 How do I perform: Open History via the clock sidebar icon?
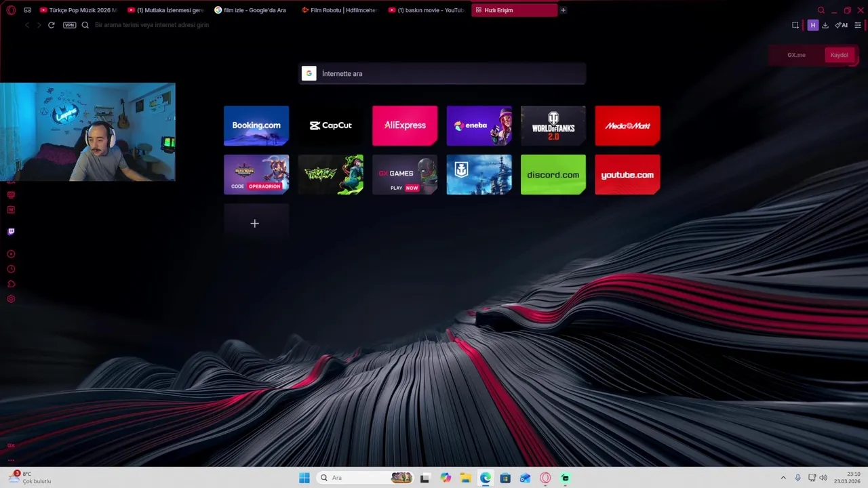point(11,269)
